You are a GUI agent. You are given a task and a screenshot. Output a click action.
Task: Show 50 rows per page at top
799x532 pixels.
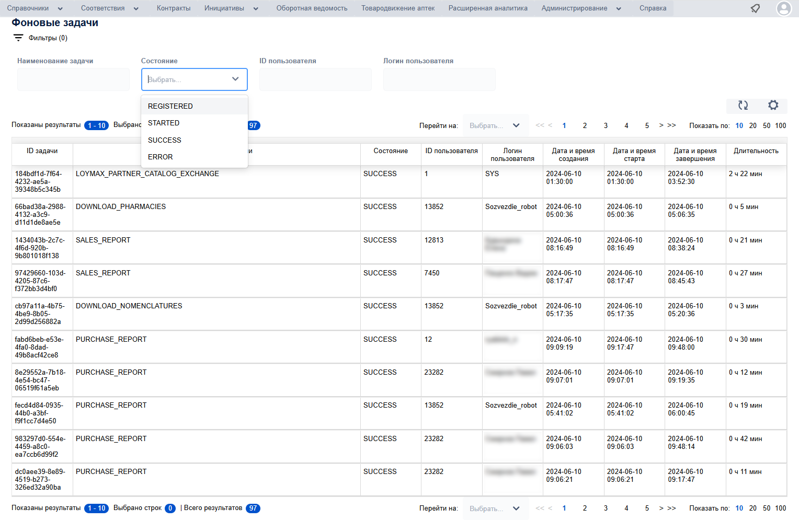pos(767,125)
